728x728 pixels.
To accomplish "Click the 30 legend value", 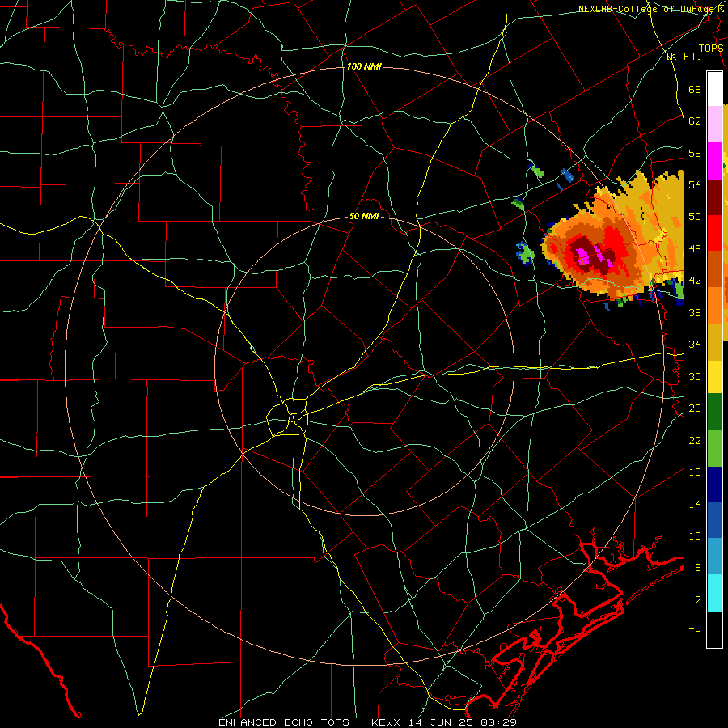I will point(695,376).
